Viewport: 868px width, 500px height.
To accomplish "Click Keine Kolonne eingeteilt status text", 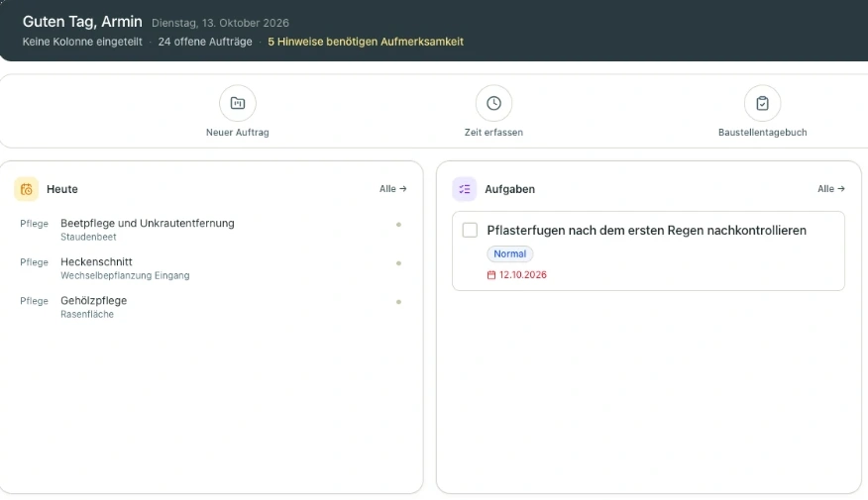I will coord(82,42).
